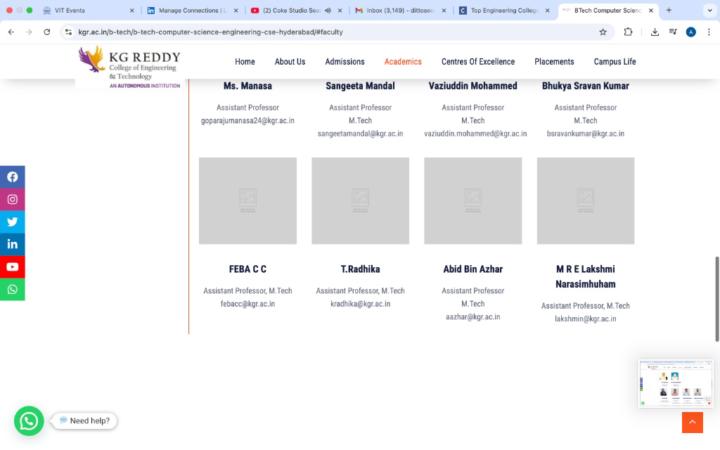Open the browser extensions puzzle icon
Screen dimensions: 720x450
[628, 32]
